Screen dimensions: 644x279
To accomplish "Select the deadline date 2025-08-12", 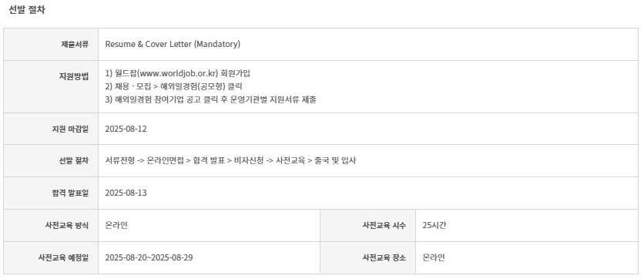I will coord(126,129).
